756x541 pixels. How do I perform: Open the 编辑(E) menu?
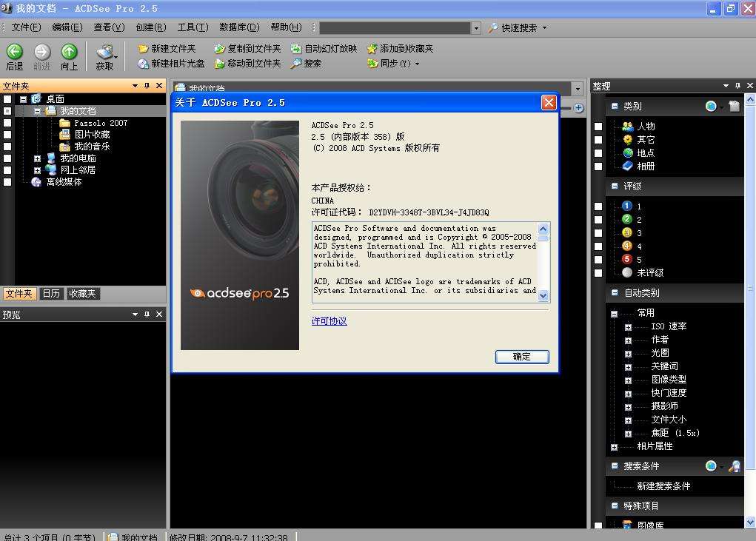pyautogui.click(x=67, y=27)
